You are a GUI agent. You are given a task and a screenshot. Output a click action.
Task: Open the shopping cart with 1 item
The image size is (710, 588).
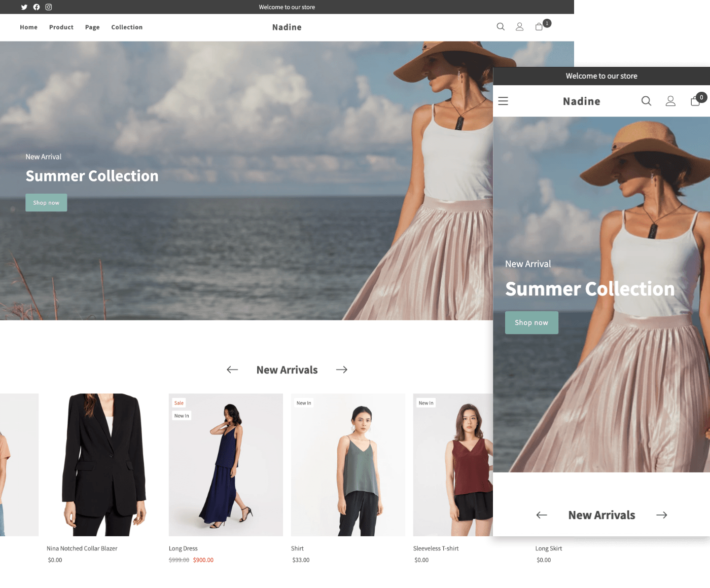click(539, 26)
